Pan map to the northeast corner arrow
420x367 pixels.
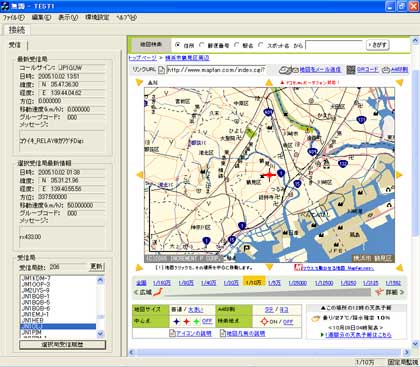399,82
